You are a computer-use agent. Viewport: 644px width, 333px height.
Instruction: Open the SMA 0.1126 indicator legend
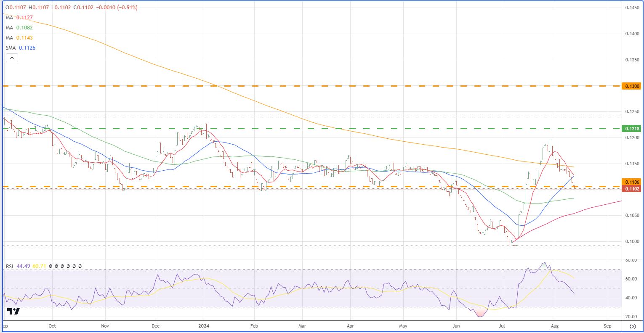pos(20,48)
